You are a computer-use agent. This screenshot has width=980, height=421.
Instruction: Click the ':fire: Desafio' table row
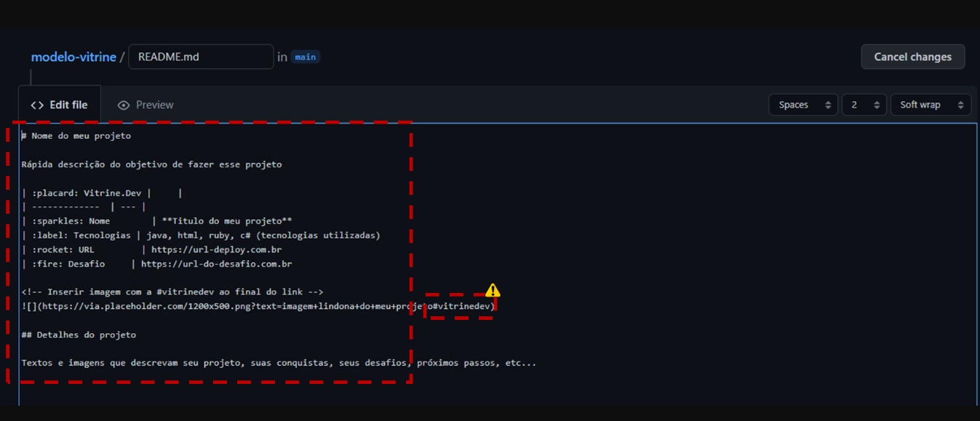pos(156,264)
